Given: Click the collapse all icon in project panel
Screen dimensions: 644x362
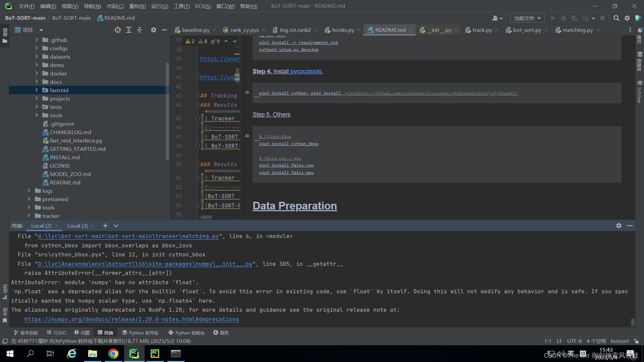Looking at the screenshot, I should pos(140,30).
